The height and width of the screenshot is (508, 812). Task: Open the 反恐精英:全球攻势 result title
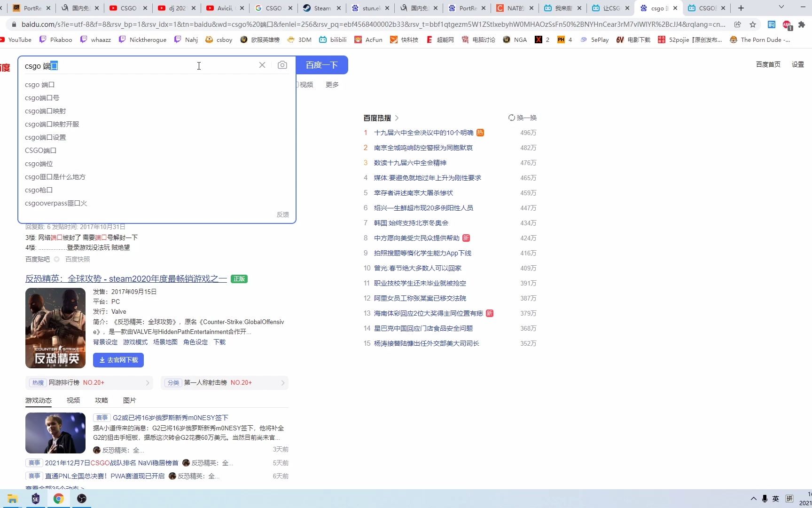click(x=126, y=279)
